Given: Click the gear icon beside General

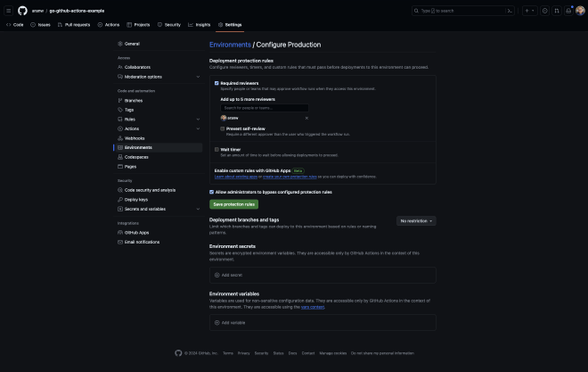Looking at the screenshot, I should coord(120,44).
